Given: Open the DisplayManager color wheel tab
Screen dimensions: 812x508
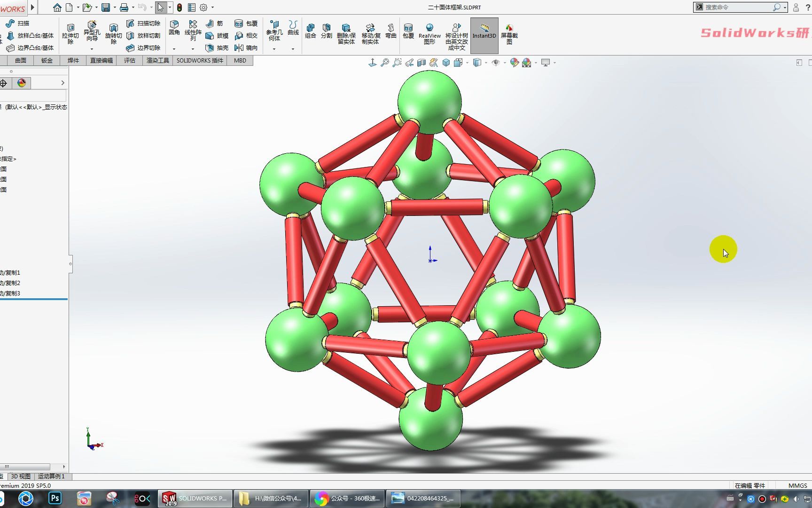Looking at the screenshot, I should point(22,83).
